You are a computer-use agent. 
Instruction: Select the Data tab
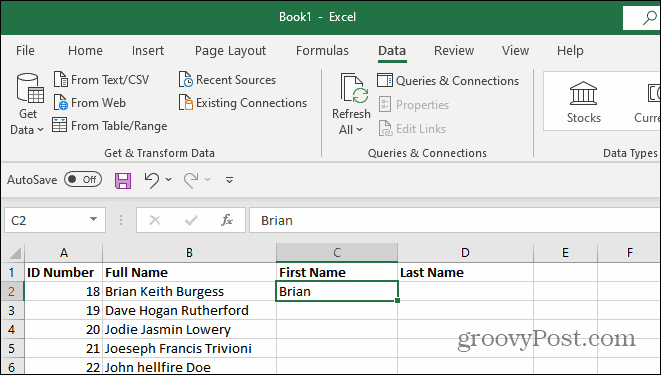click(392, 51)
